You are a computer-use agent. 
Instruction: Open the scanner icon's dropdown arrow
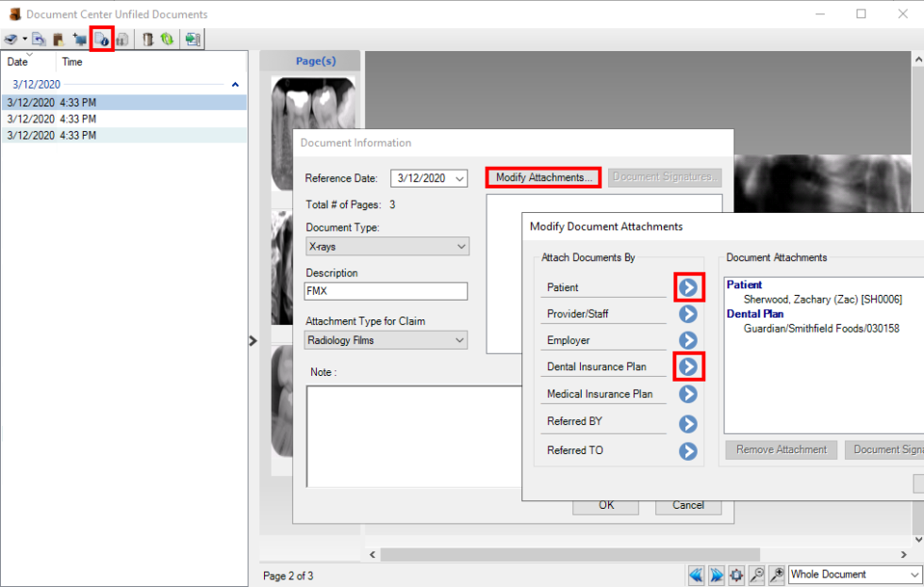pos(25,40)
